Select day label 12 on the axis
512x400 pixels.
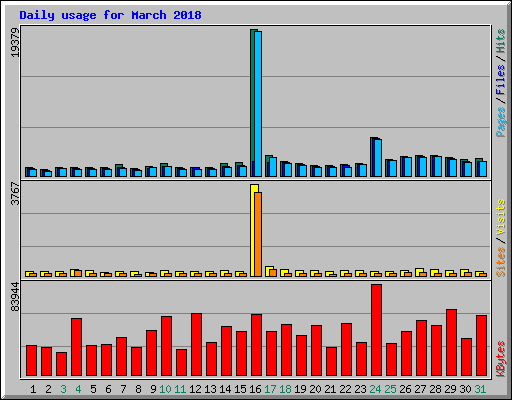tap(195, 389)
